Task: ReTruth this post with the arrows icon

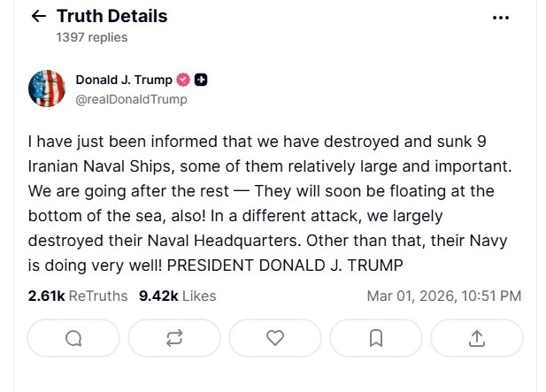Action: coord(174,338)
